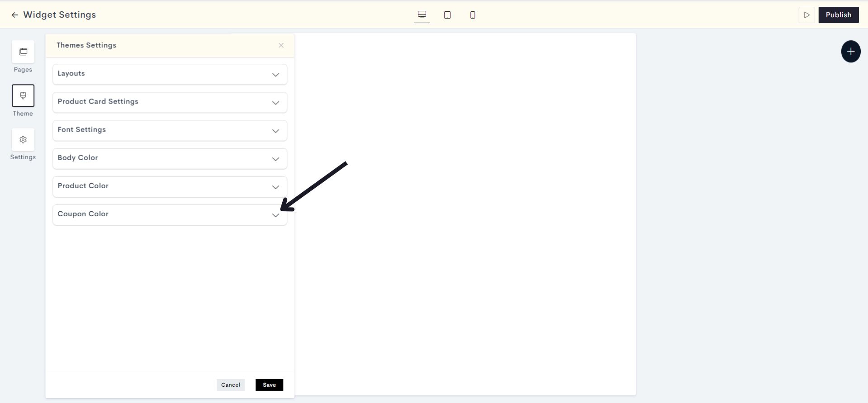This screenshot has width=868, height=403.
Task: Close the Themes Settings panel
Action: click(x=281, y=45)
